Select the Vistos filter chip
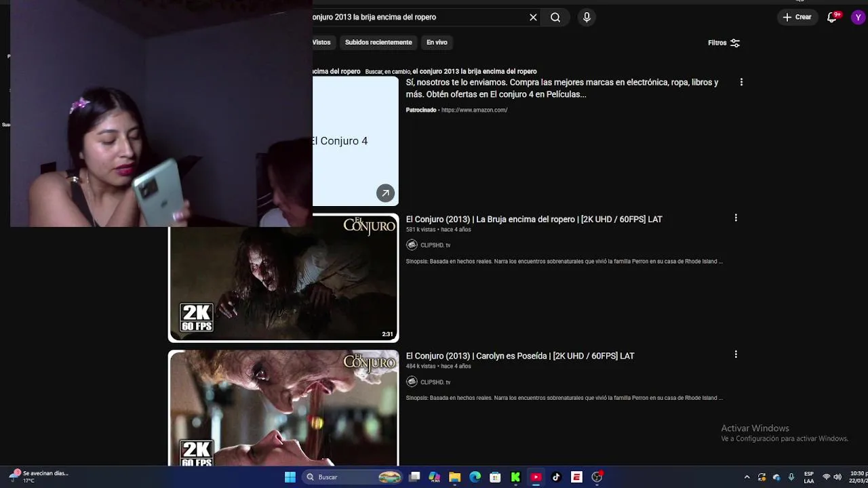 click(321, 42)
